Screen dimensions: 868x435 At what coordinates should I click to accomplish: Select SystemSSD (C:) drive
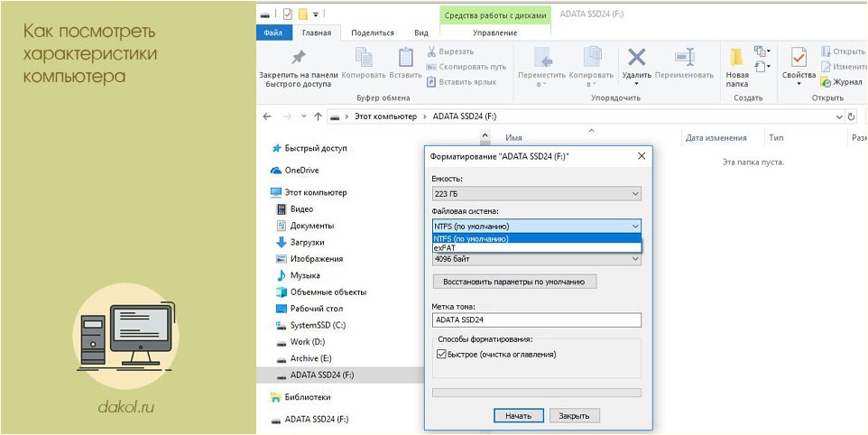click(318, 326)
